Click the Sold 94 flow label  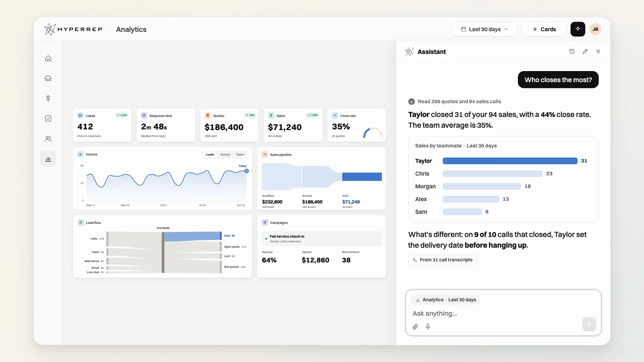tap(229, 236)
